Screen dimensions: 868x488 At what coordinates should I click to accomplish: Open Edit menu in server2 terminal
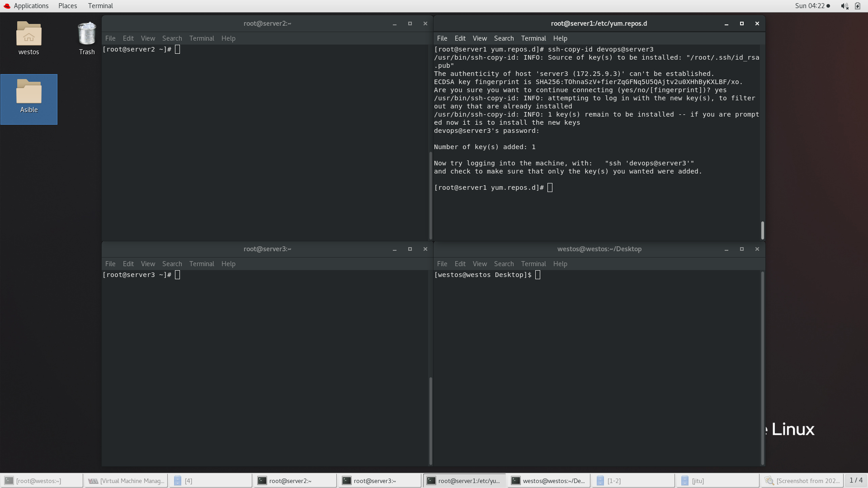(128, 38)
